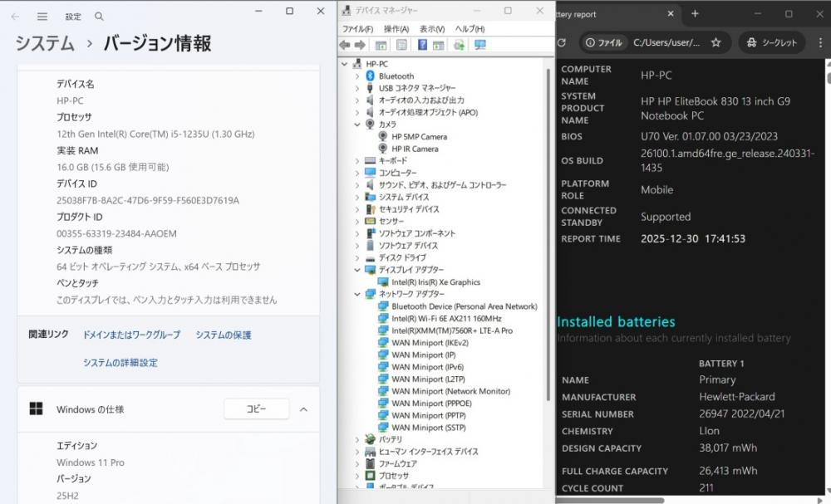The image size is (831, 504).
Task: Select Bluetooth Device (Personal Area Network)
Action: tap(465, 306)
